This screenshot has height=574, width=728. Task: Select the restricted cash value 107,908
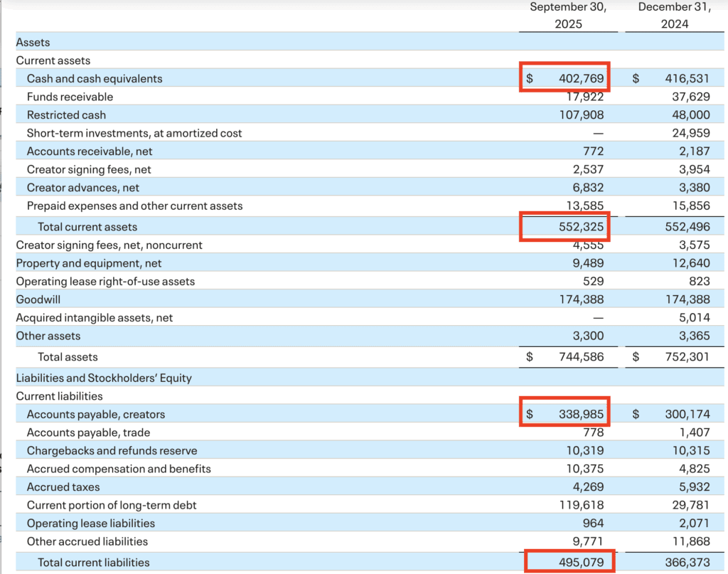point(581,115)
